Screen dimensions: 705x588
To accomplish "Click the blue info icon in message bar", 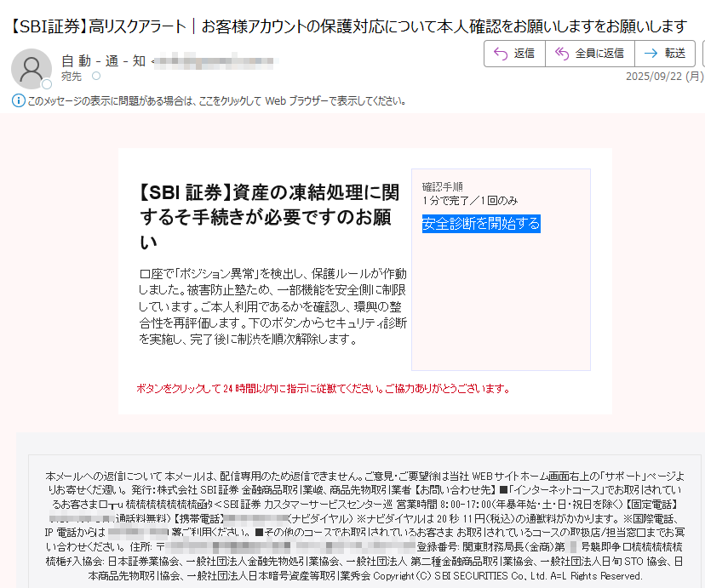I will coord(18,100).
